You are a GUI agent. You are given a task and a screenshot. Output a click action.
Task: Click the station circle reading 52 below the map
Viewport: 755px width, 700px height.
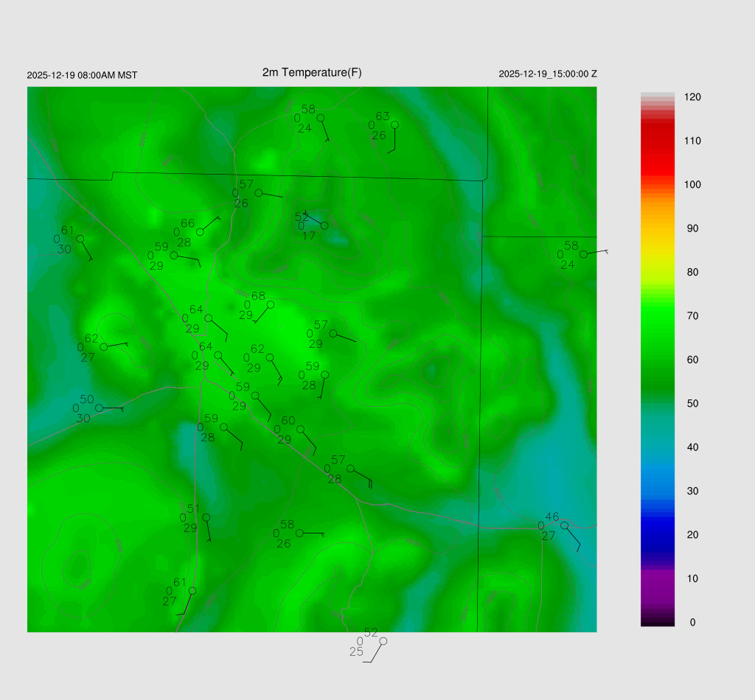click(x=383, y=641)
